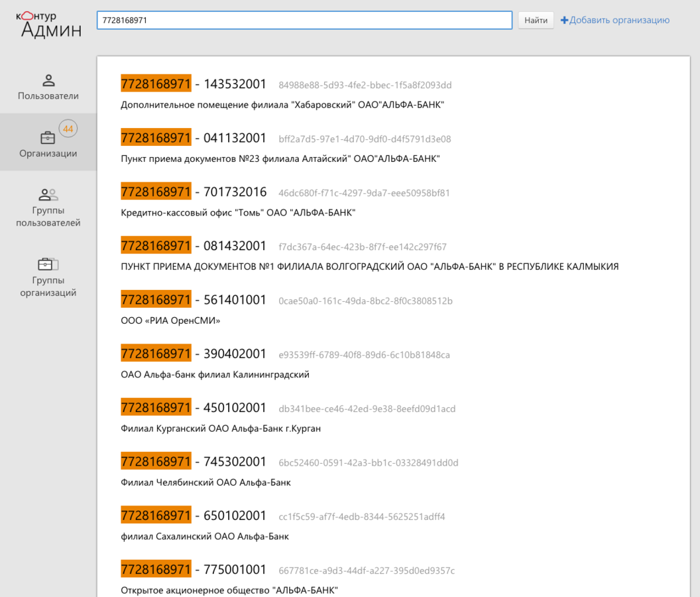
Task: Select Организации label in sidebar
Action: click(x=48, y=153)
